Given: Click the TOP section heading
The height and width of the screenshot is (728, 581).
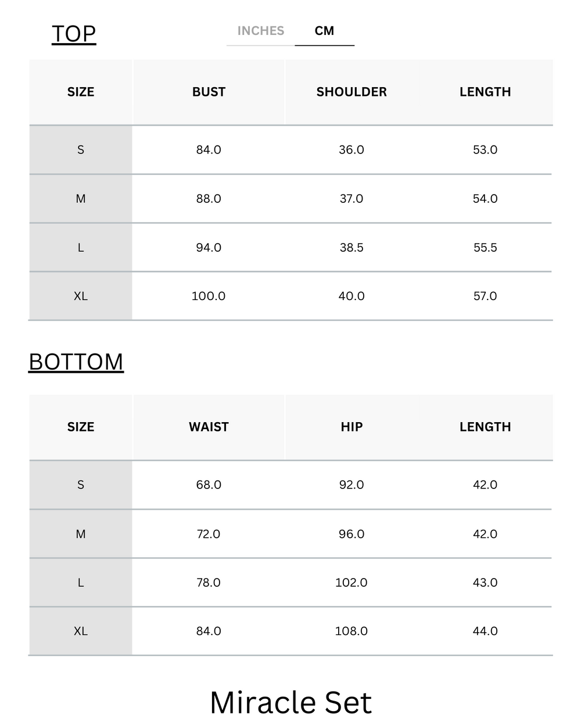Looking at the screenshot, I should click(74, 34).
